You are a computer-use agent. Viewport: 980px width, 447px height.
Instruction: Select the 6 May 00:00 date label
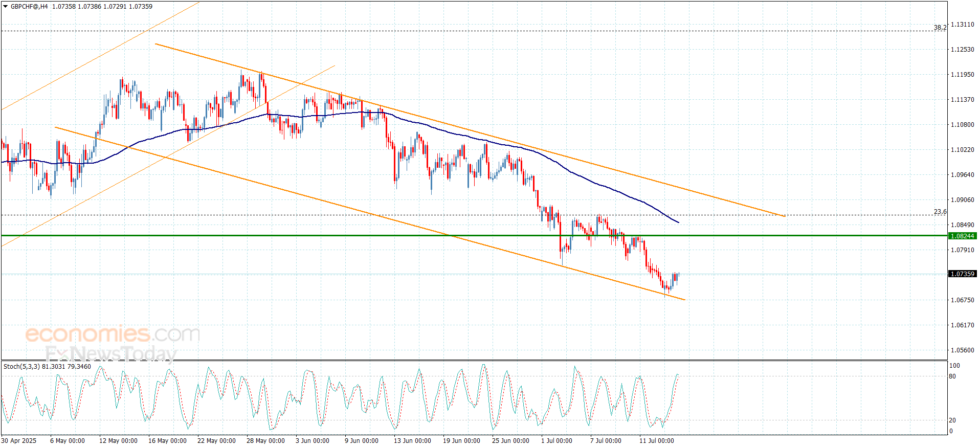coord(68,440)
